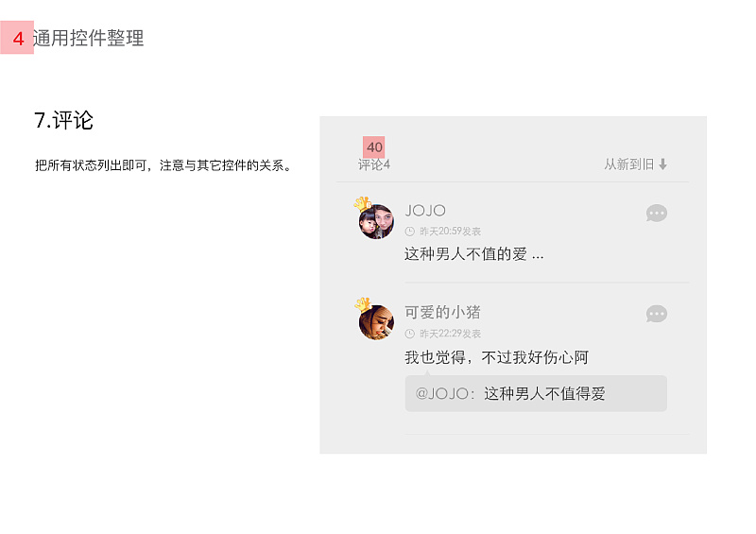
Task: Click the clock icon before 昨天22:29发表
Action: click(410, 334)
